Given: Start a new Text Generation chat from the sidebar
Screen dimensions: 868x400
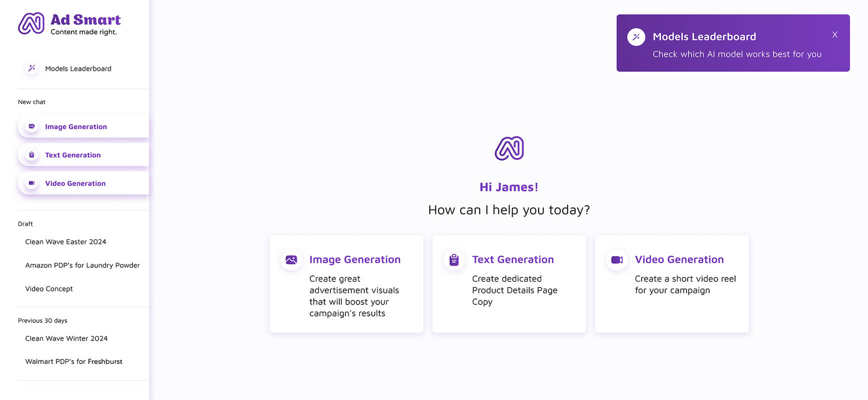Looking at the screenshot, I should (x=83, y=155).
